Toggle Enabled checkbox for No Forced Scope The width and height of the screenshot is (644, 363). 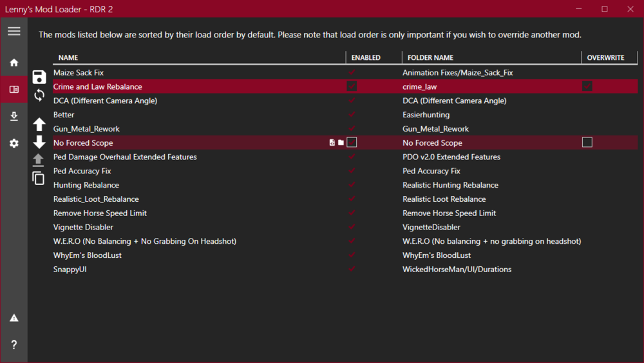click(x=352, y=142)
